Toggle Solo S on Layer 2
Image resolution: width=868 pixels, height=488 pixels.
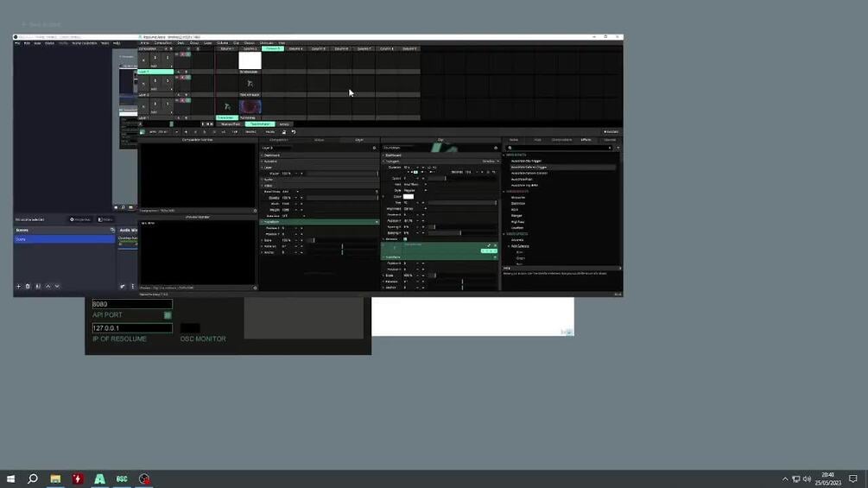tap(168, 82)
